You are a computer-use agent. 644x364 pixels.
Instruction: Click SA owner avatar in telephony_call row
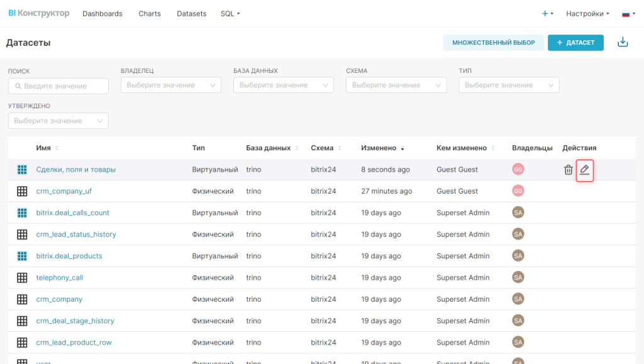[518, 277]
